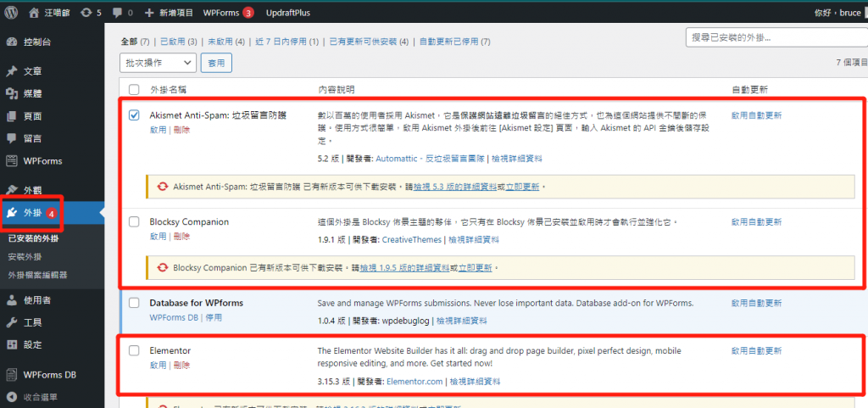Filter plugins by 全部 (7)
This screenshot has width=868, height=408.
click(135, 42)
